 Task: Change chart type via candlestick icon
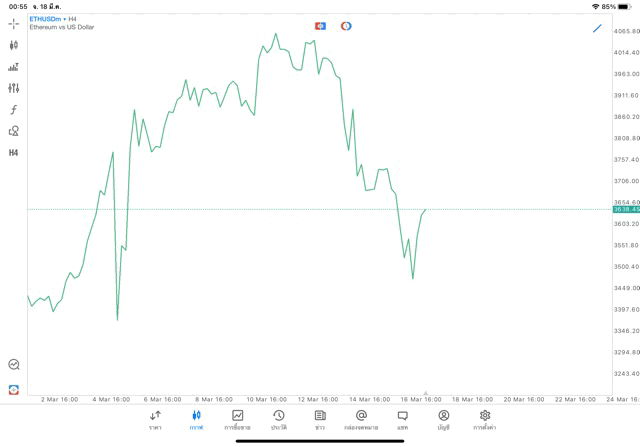coord(14,45)
